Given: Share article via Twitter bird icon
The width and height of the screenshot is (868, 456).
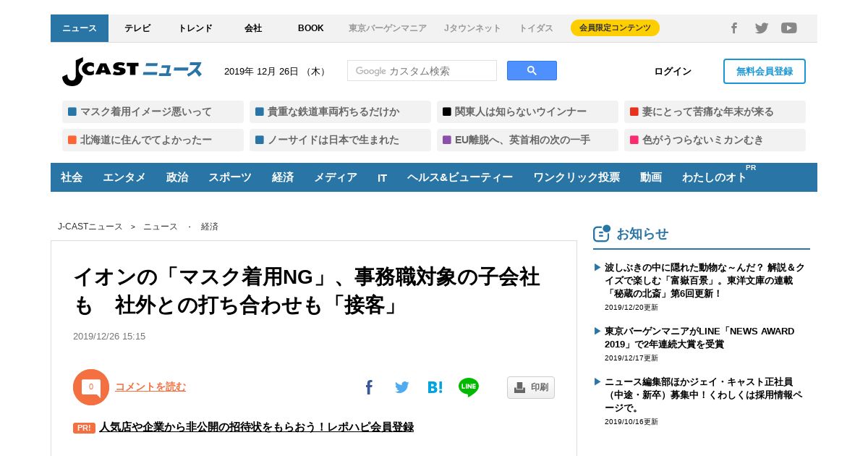Looking at the screenshot, I should click(x=402, y=387).
